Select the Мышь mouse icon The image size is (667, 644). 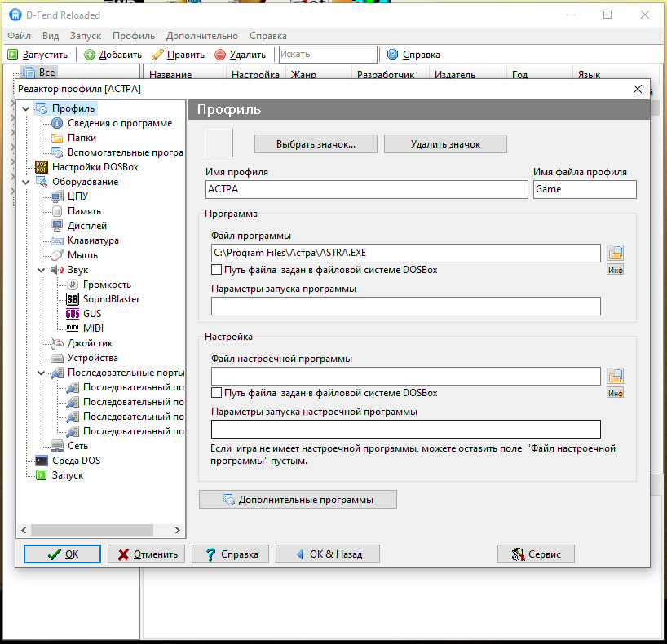pos(57,255)
